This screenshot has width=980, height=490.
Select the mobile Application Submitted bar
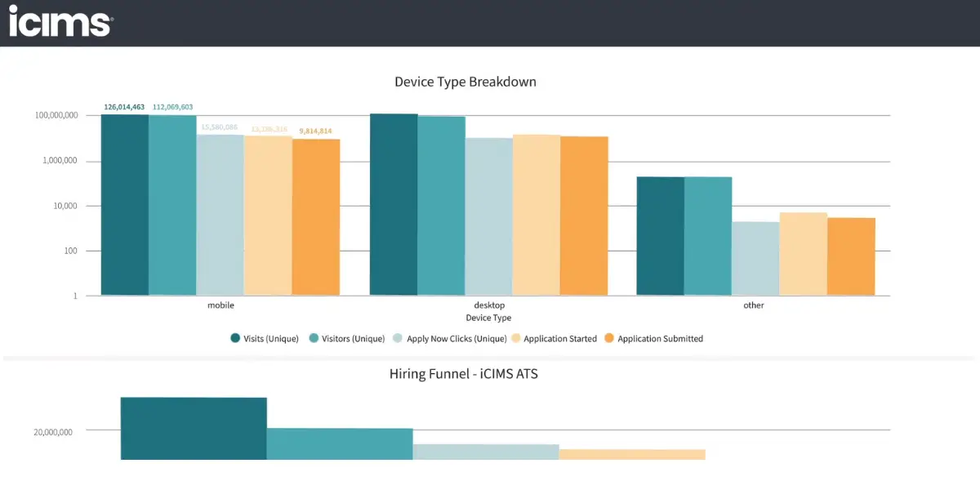316,217
